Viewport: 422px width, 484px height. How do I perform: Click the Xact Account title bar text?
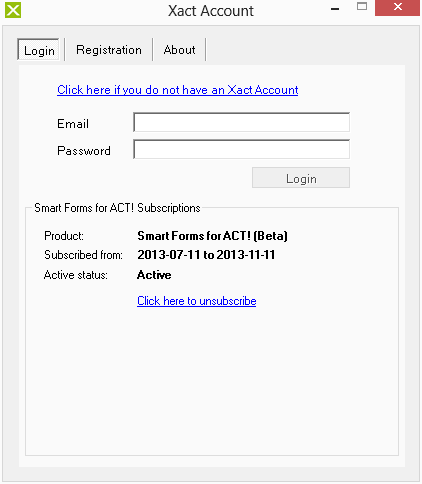tap(211, 11)
